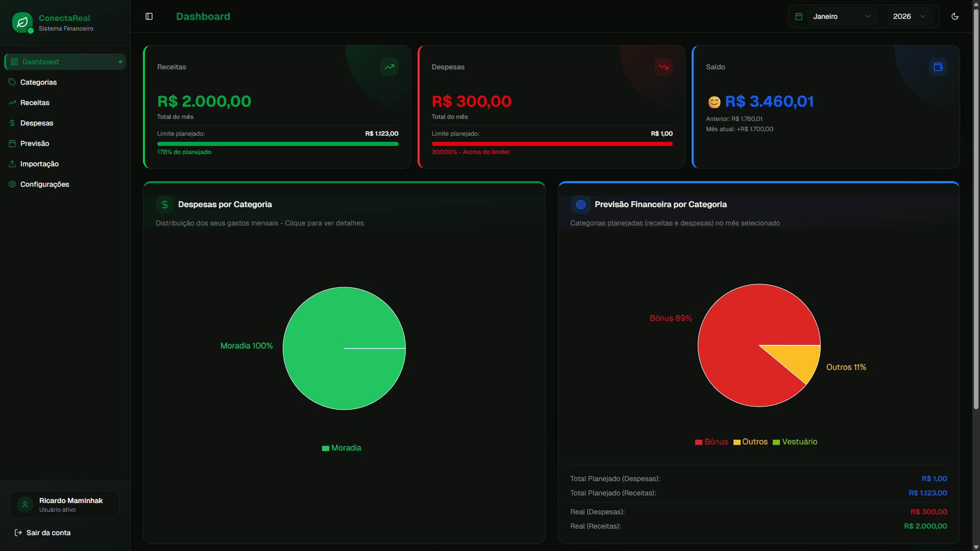
Task: Click the logout arrow icon
Action: [x=18, y=533]
